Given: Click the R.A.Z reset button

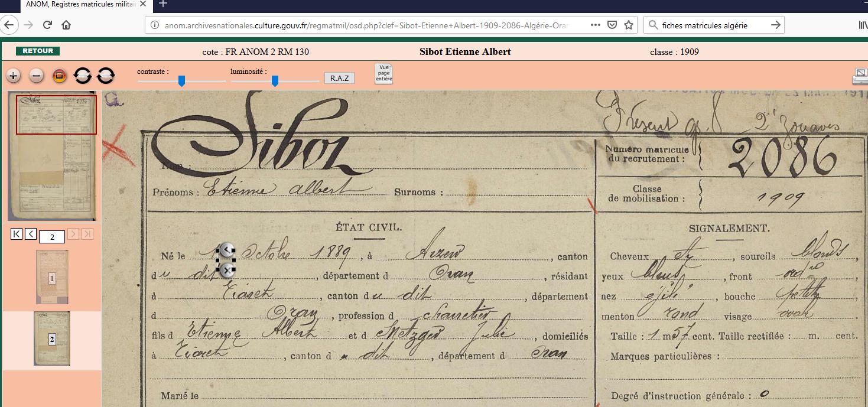Looking at the screenshot, I should point(339,78).
